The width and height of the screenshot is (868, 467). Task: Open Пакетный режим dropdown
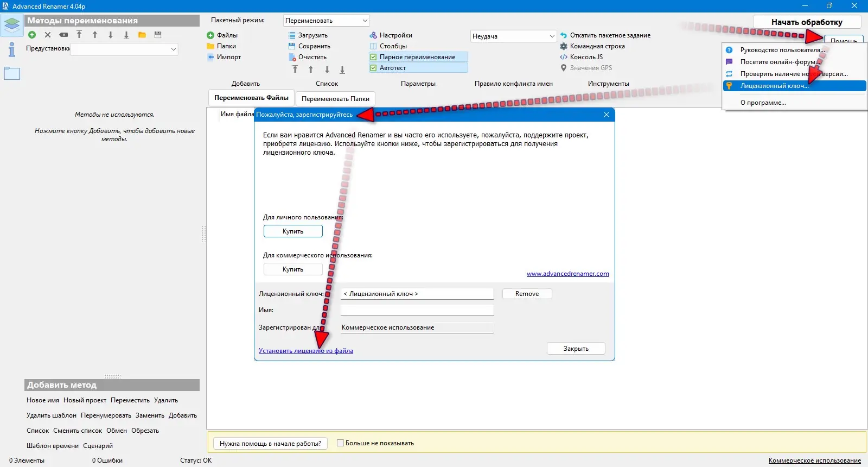pyautogui.click(x=327, y=21)
